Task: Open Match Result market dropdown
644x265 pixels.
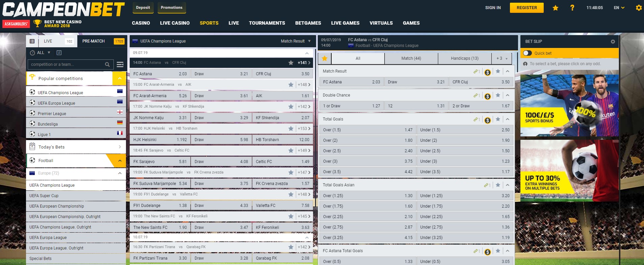Action: tap(295, 41)
